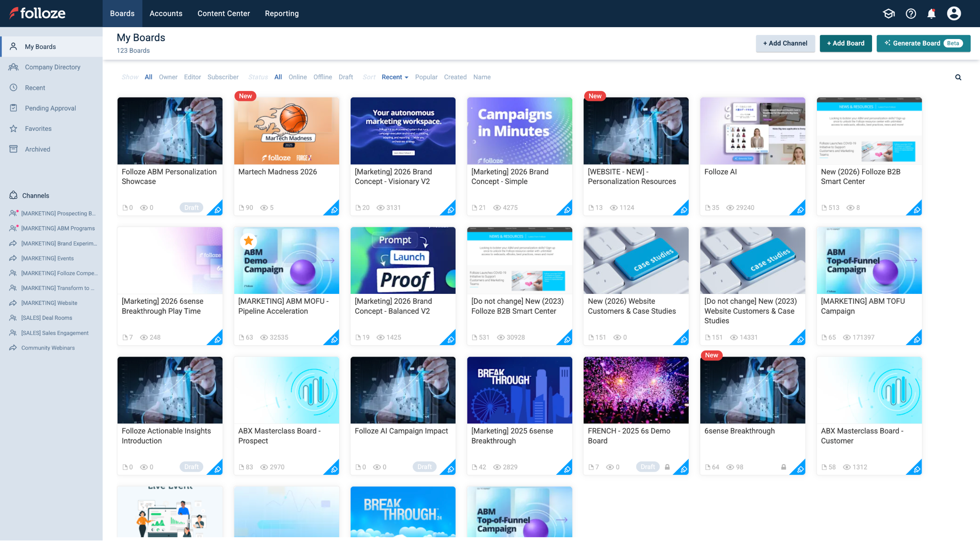Image resolution: width=980 pixels, height=541 pixels.
Task: Click the star on ABM Demo Campaign thumbnail
Action: tap(248, 241)
